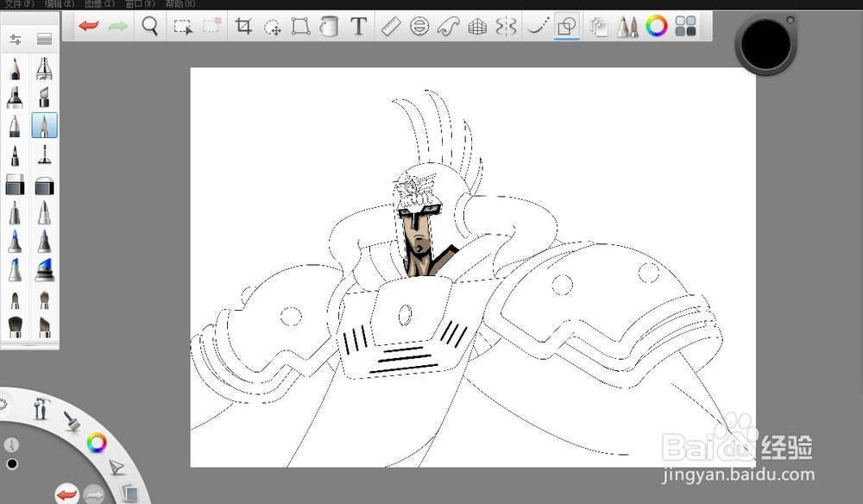Select the Quick Transform lasso tool
The height and width of the screenshot is (504, 863).
pos(273,27)
